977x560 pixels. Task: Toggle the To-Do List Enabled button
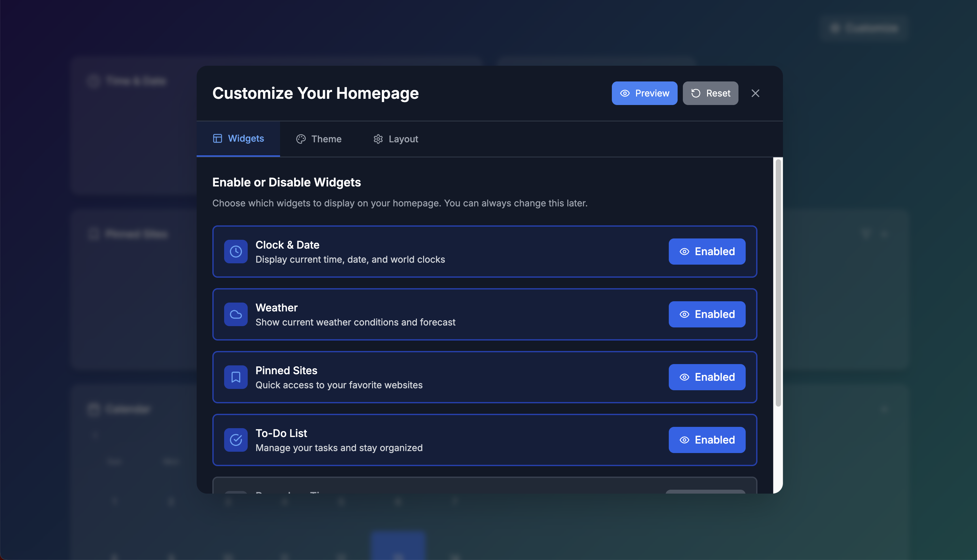[x=707, y=440]
